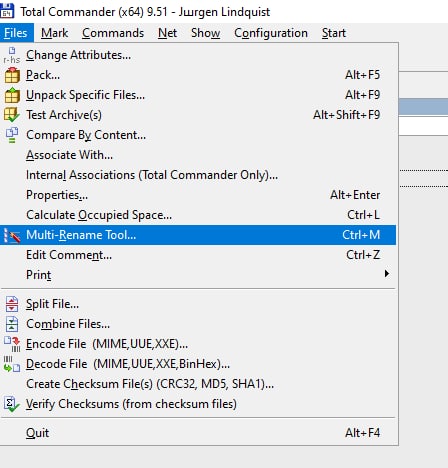The image size is (448, 468).
Task: Select the Print menu entry
Action: click(198, 275)
